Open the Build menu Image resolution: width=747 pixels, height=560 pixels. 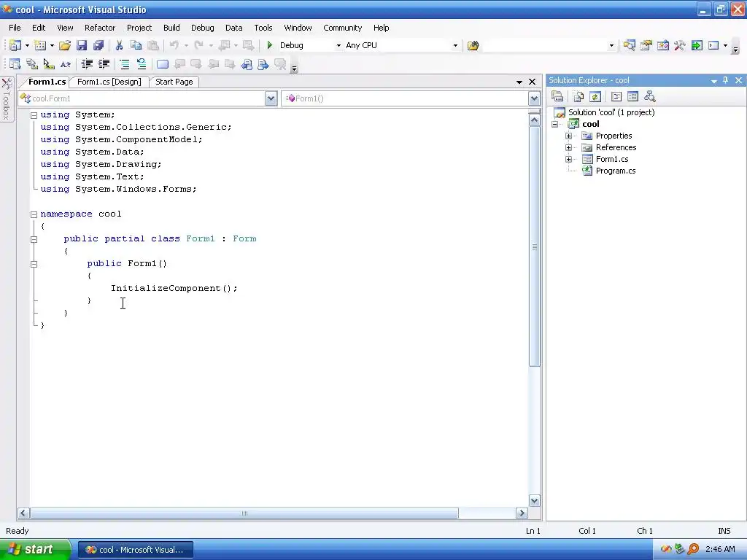coord(171,28)
